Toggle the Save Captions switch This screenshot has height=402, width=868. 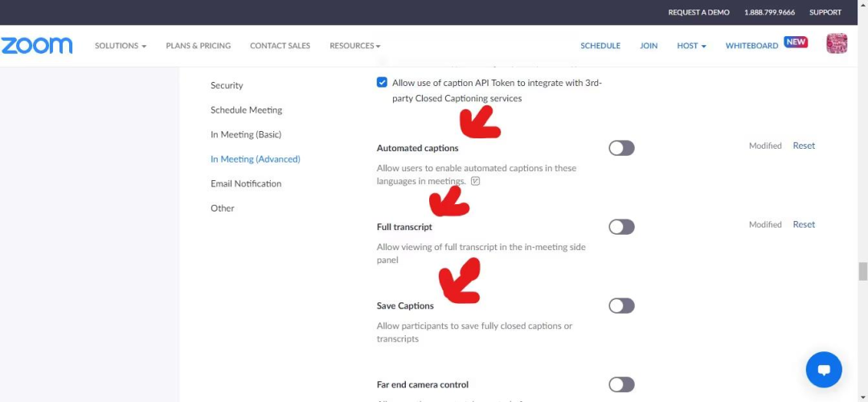click(621, 306)
